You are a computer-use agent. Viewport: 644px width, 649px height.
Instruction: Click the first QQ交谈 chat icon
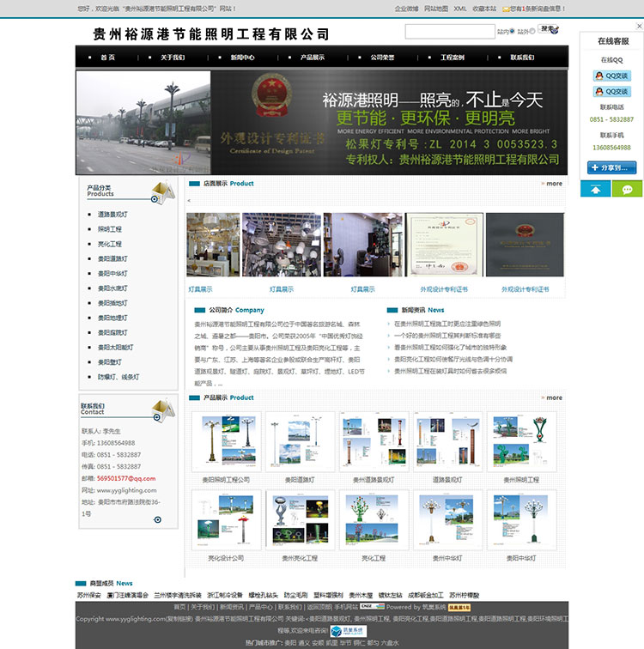coord(611,76)
